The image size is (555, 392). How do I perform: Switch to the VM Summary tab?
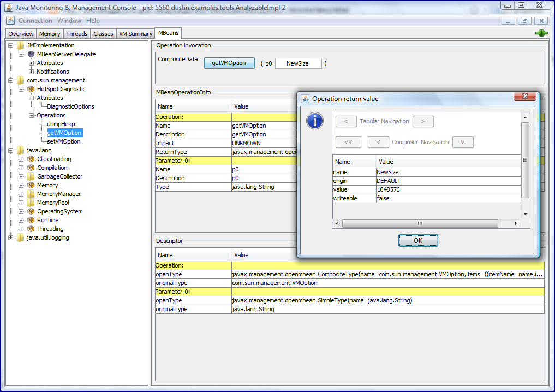pyautogui.click(x=135, y=34)
